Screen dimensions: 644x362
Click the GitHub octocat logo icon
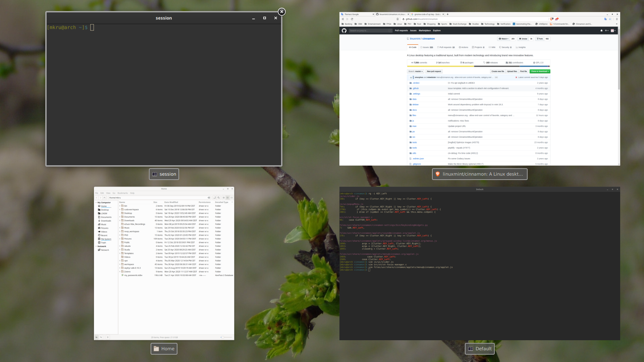point(344,31)
